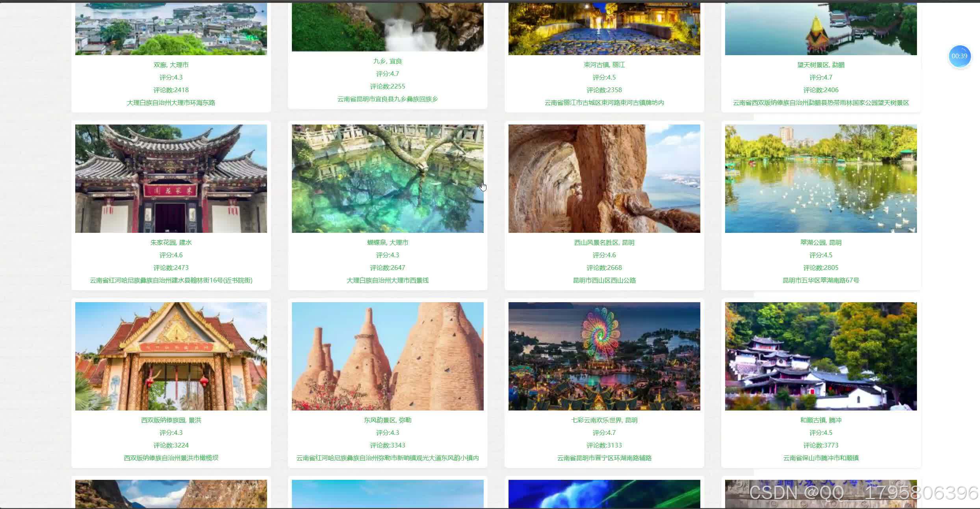Click the 双廊, 大理市 title link
Image resolution: width=980 pixels, height=509 pixels.
171,65
